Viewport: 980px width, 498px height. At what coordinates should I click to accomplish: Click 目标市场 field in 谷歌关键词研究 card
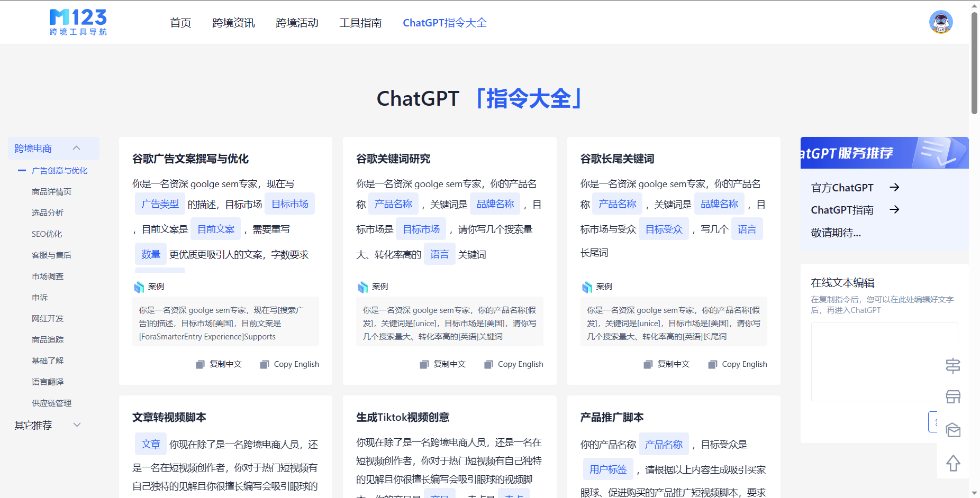point(421,229)
